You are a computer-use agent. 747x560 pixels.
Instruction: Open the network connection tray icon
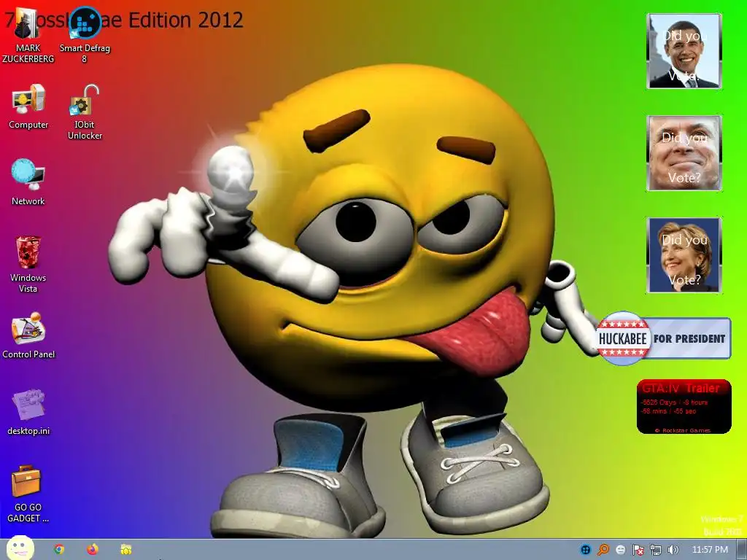656,550
